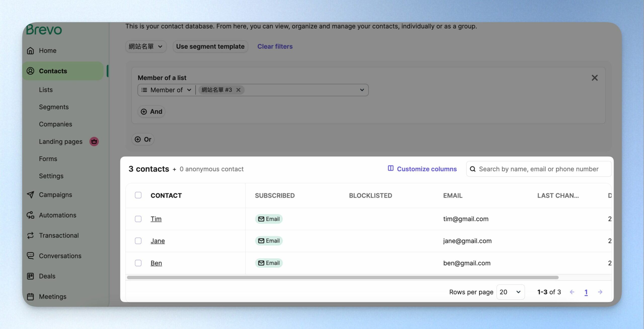The width and height of the screenshot is (644, 329).
Task: Click the Automations icon in sidebar
Action: (x=30, y=215)
